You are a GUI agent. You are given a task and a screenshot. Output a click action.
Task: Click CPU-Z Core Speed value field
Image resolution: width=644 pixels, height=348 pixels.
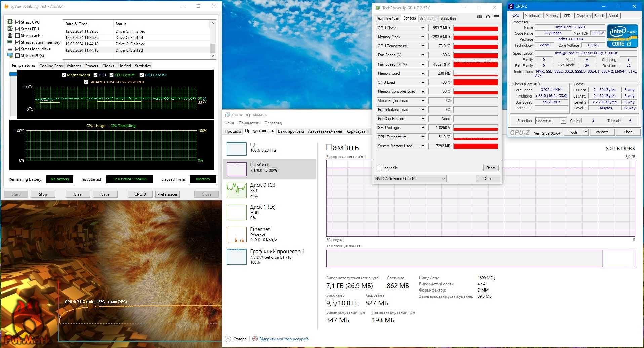point(552,90)
